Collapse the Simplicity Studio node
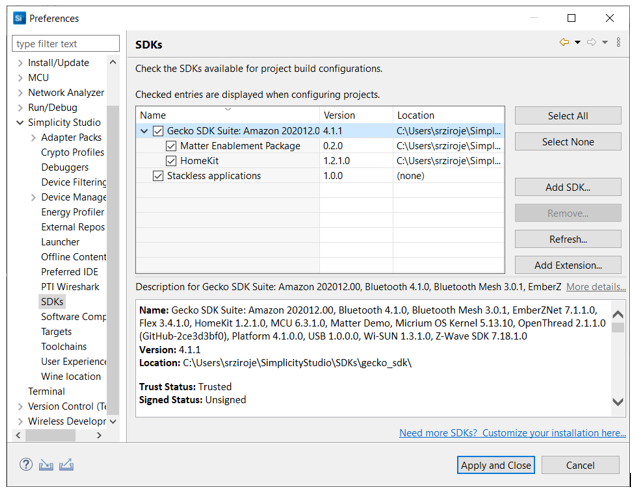635x490 pixels. (x=20, y=123)
